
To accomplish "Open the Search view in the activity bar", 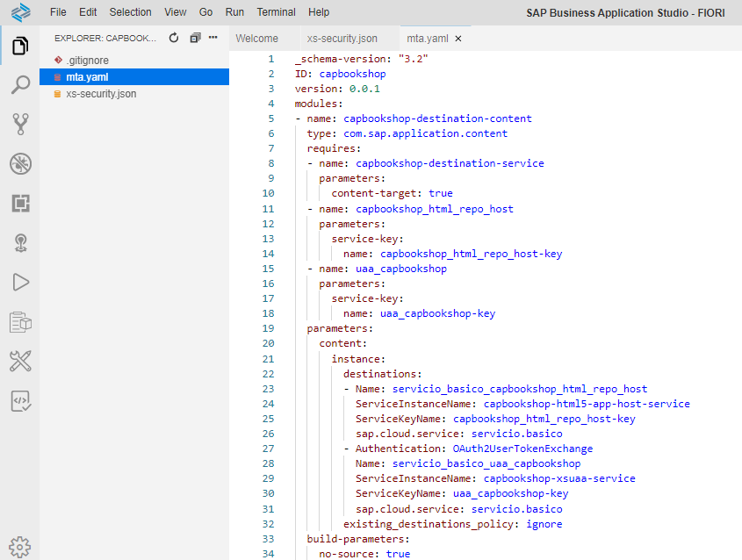I will click(x=19, y=85).
